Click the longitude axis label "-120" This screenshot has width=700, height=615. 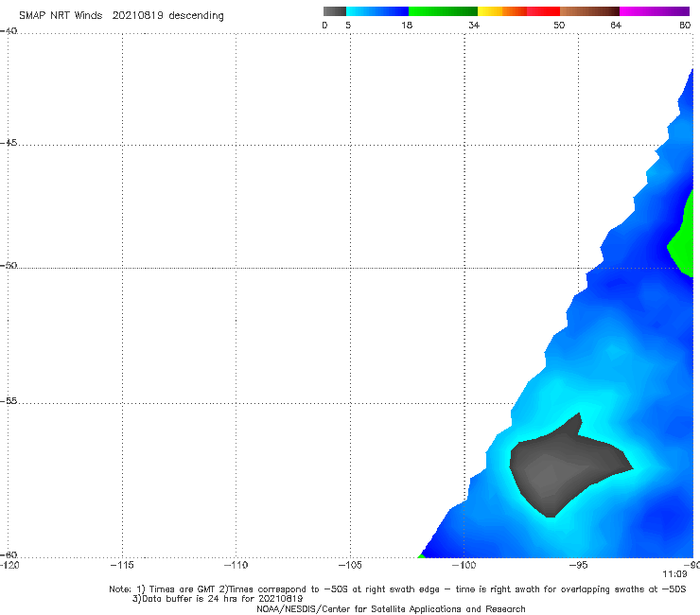pyautogui.click(x=9, y=565)
